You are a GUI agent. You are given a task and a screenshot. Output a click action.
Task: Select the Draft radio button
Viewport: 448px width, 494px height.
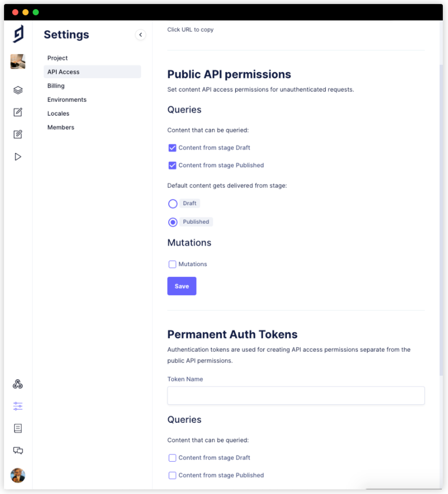click(173, 204)
